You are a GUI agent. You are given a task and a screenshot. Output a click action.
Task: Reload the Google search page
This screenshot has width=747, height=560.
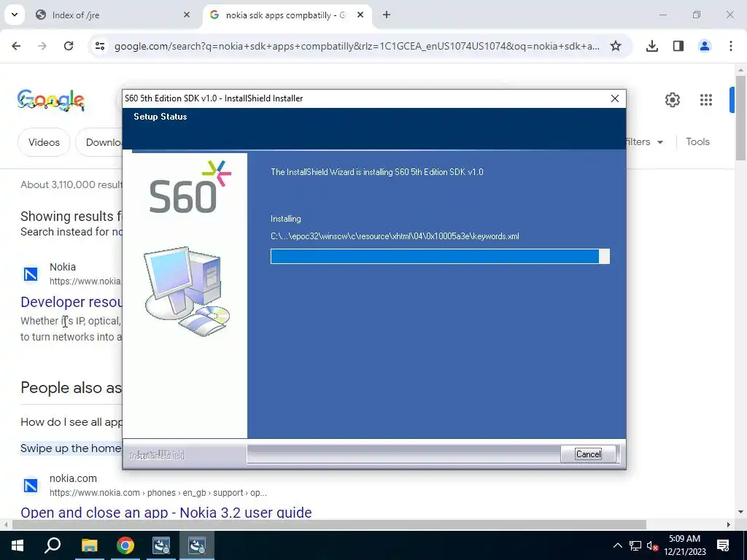coord(69,46)
